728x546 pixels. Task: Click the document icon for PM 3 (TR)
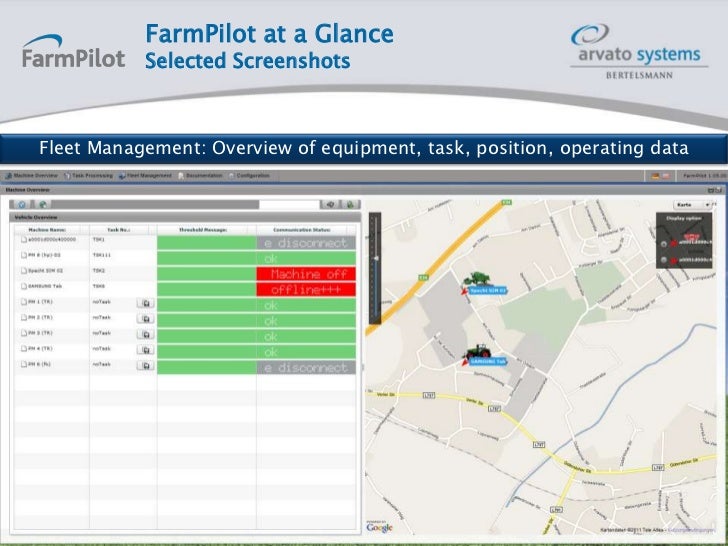24,333
